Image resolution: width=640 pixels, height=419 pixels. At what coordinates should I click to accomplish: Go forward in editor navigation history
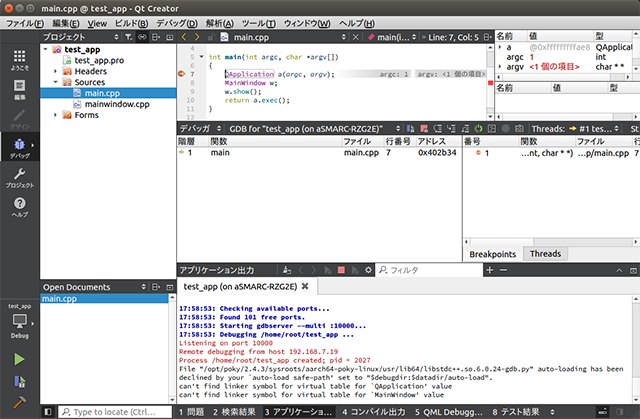(x=197, y=37)
